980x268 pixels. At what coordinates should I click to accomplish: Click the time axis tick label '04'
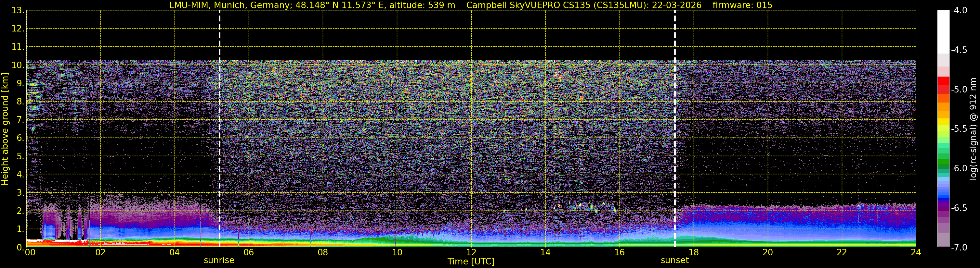(x=175, y=252)
